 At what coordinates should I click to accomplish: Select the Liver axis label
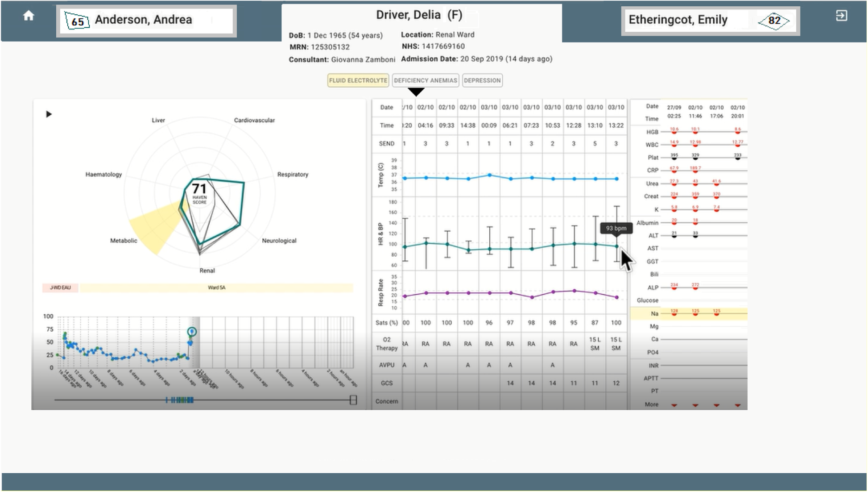coord(158,120)
